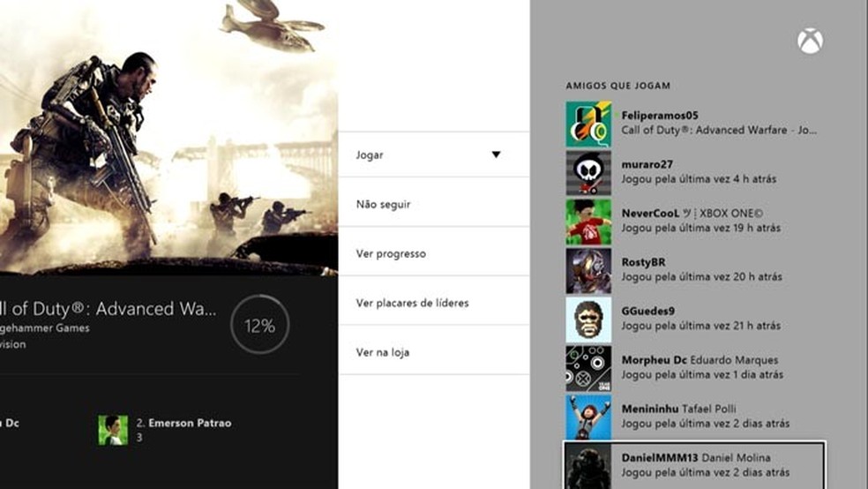
Task: Select Menininhu Tafael Polli name
Action: click(x=678, y=409)
